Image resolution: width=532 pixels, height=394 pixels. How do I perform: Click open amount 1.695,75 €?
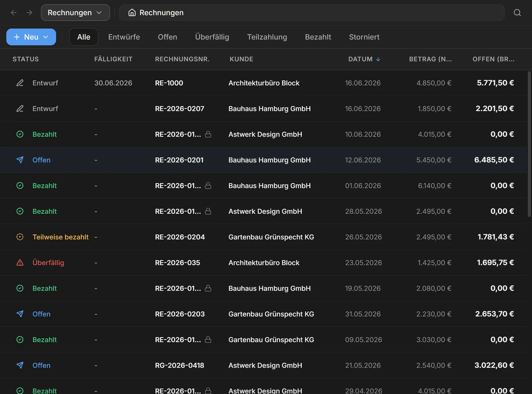tap(495, 263)
